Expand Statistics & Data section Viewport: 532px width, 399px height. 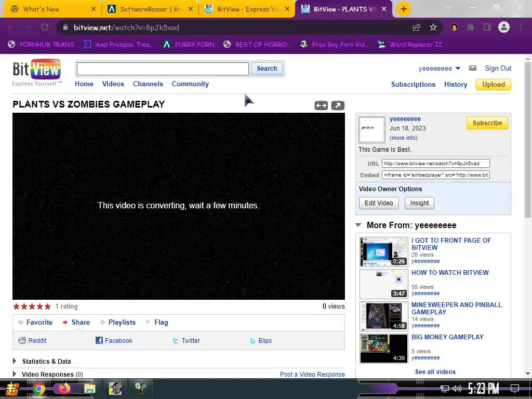[15, 361]
